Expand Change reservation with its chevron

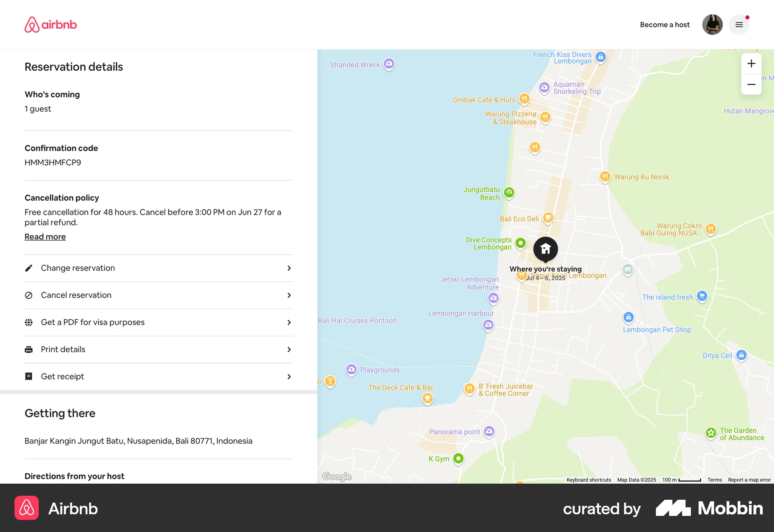pyautogui.click(x=289, y=268)
